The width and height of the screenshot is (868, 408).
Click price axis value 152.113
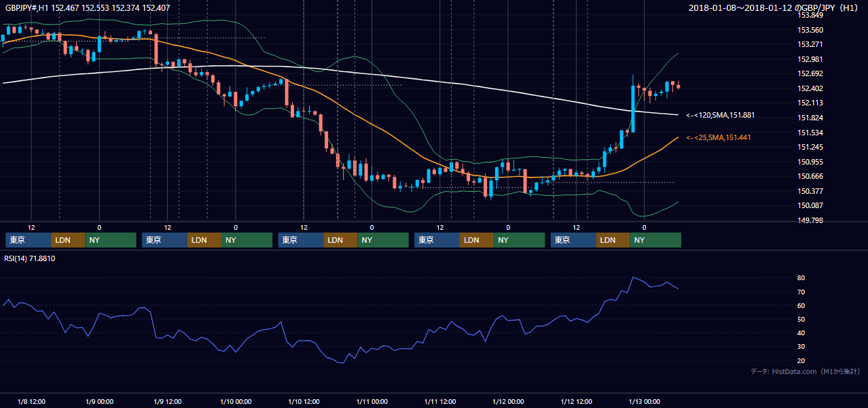[x=810, y=103]
